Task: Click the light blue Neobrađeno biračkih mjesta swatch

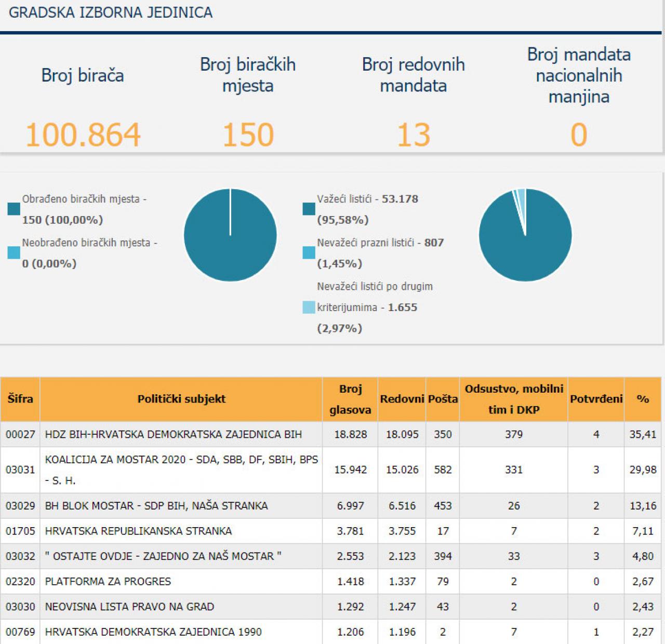Action: (x=14, y=252)
